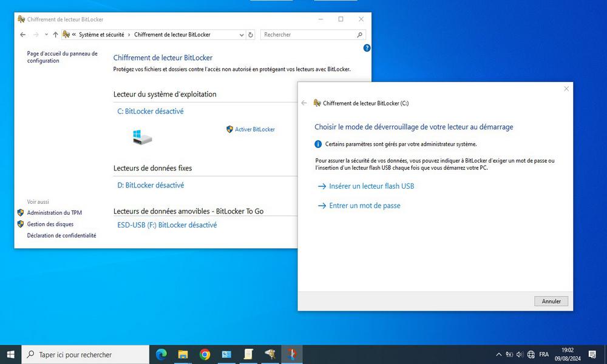The width and height of the screenshot is (607, 364).
Task: Select the running BitLocker app taskbar icon
Action: (x=292, y=354)
